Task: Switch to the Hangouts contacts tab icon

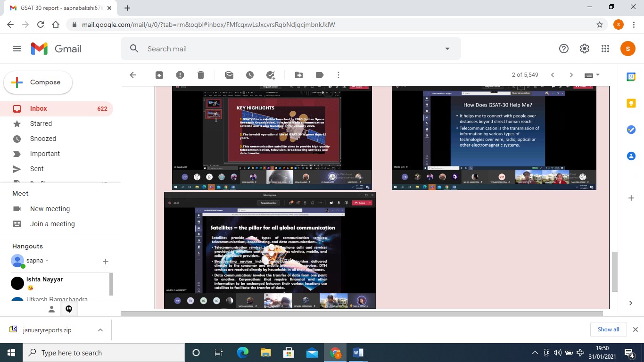Action: click(x=51, y=309)
